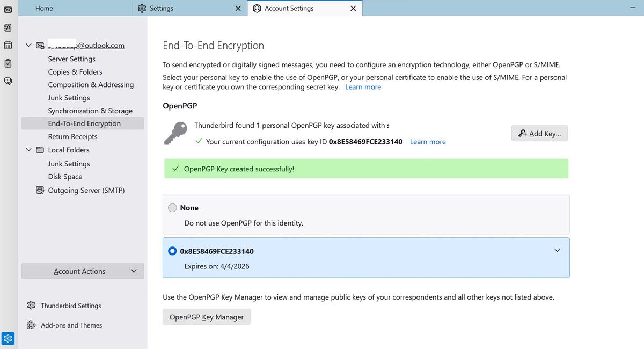Screen dimensions: 644x349
Task: Open the Account Actions dropdown
Action: [x=83, y=271]
